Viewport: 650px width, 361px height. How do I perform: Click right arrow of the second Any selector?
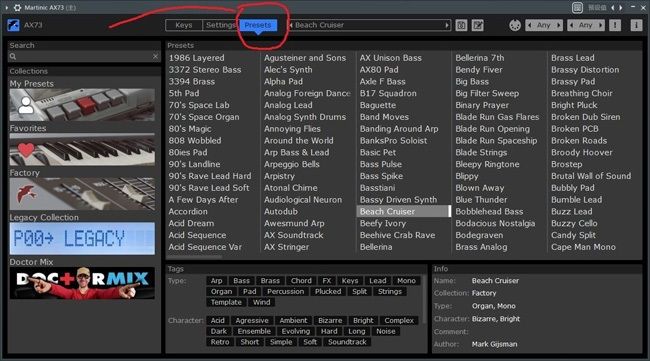pos(600,25)
